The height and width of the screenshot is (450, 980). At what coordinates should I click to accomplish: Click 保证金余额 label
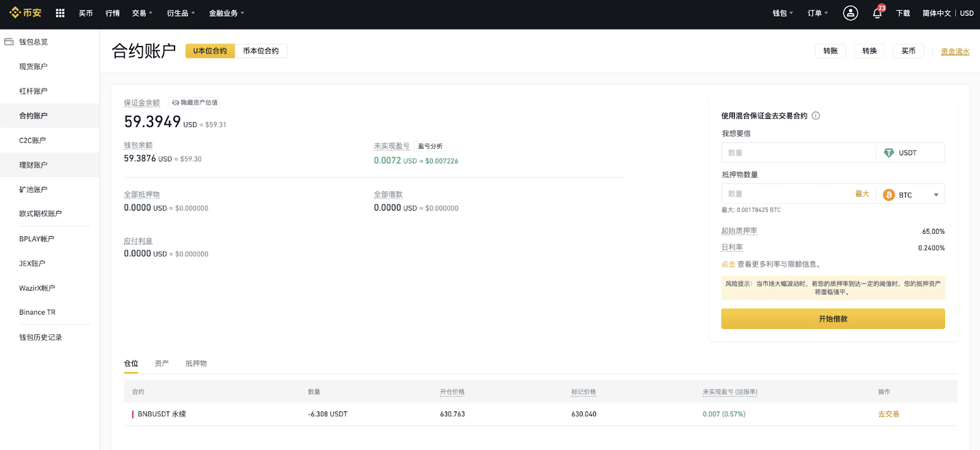coord(141,103)
